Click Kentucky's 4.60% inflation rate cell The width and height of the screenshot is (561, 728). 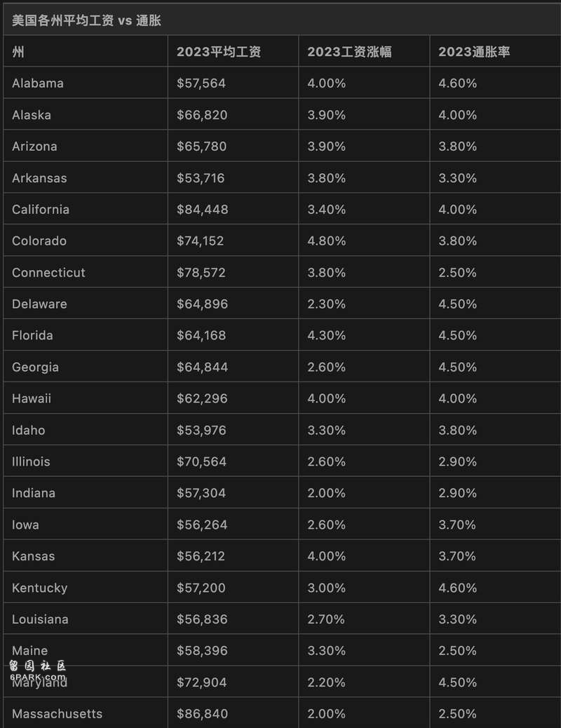pos(458,588)
